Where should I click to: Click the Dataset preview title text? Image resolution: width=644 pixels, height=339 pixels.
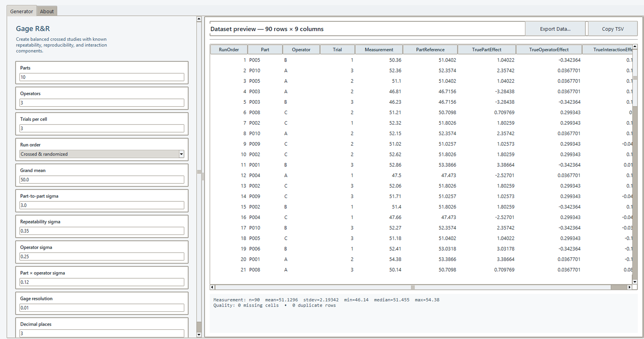tap(267, 29)
